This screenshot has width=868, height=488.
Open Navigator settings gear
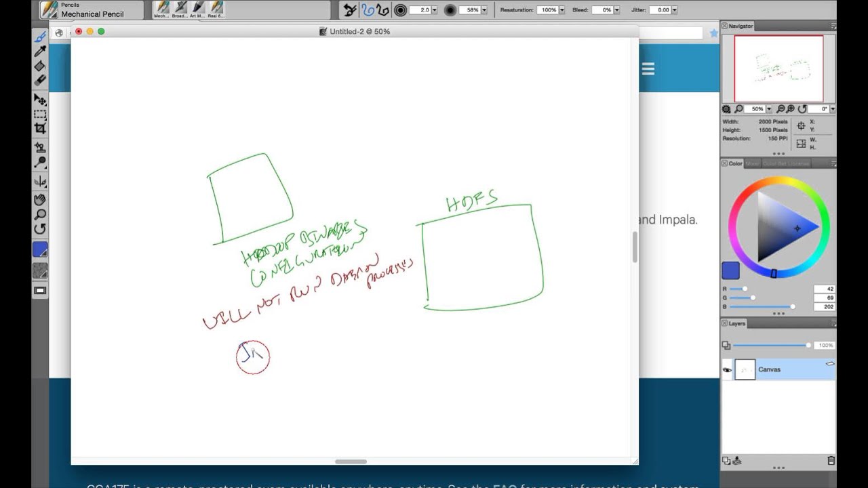(726, 109)
